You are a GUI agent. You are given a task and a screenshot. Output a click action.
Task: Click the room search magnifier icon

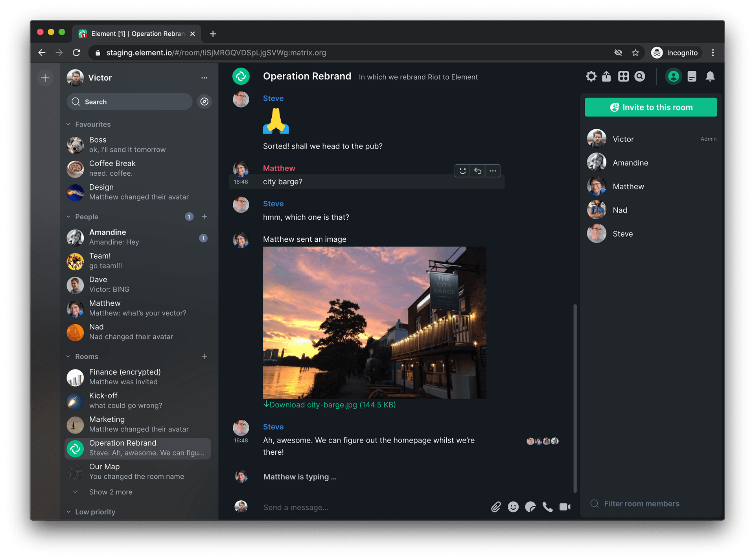640,76
